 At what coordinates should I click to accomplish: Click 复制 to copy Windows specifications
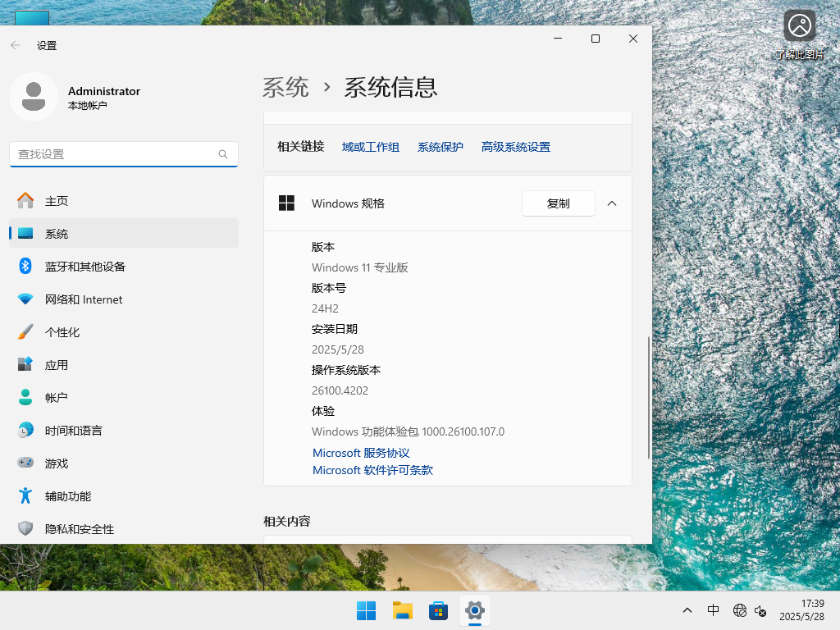tap(558, 203)
